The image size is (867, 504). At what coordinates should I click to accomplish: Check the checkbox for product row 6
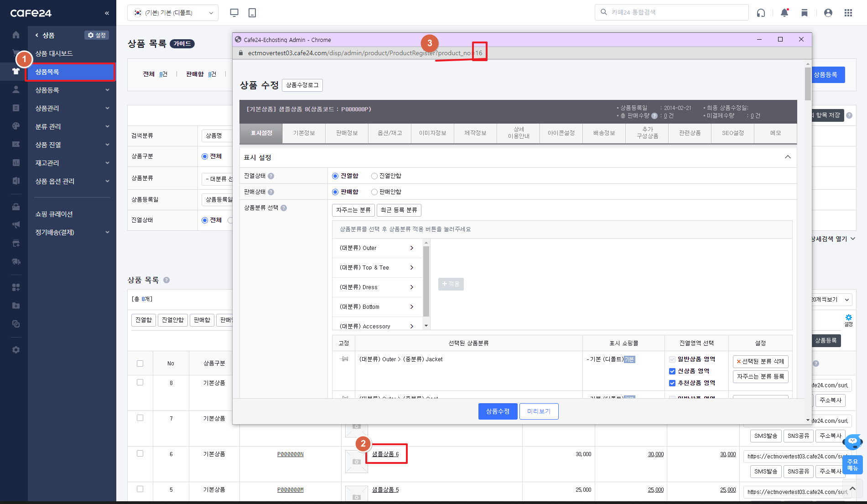[140, 453]
